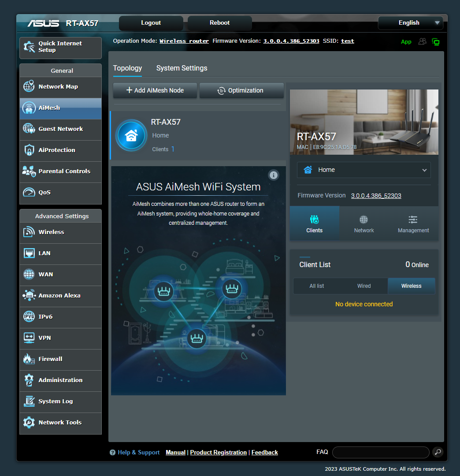Click the VPN monitor icon

(x=29, y=338)
